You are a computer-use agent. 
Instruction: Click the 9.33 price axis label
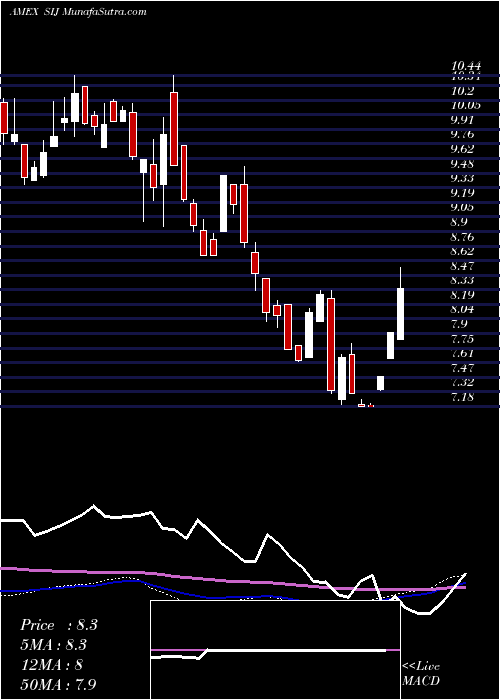[x=464, y=179]
